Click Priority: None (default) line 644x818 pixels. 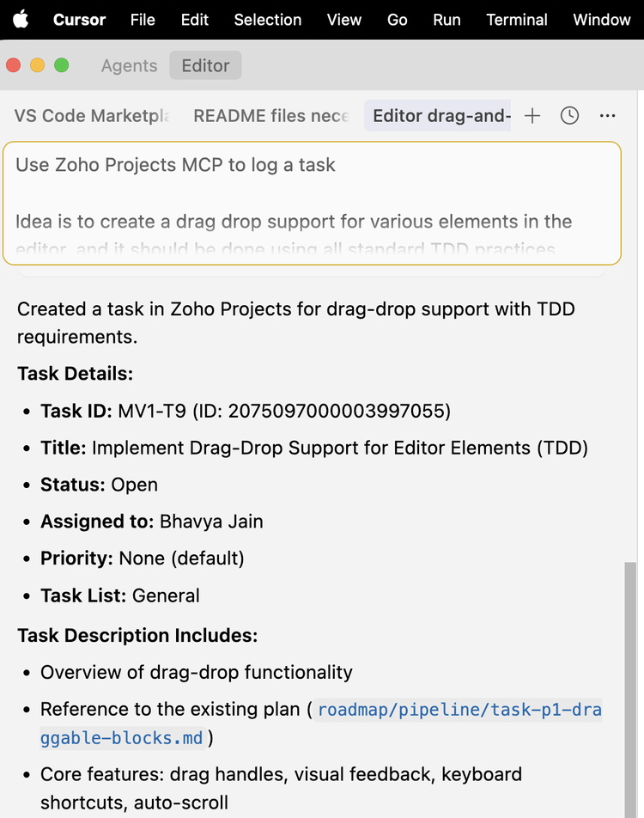pos(143,559)
